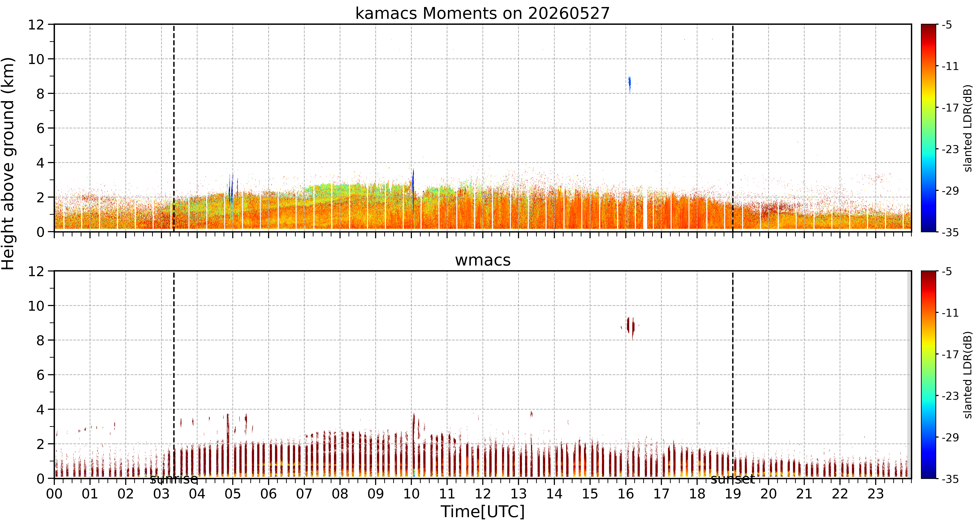Click the '00' time tick label
Screen dimensions: 980x527
[x=54, y=494]
